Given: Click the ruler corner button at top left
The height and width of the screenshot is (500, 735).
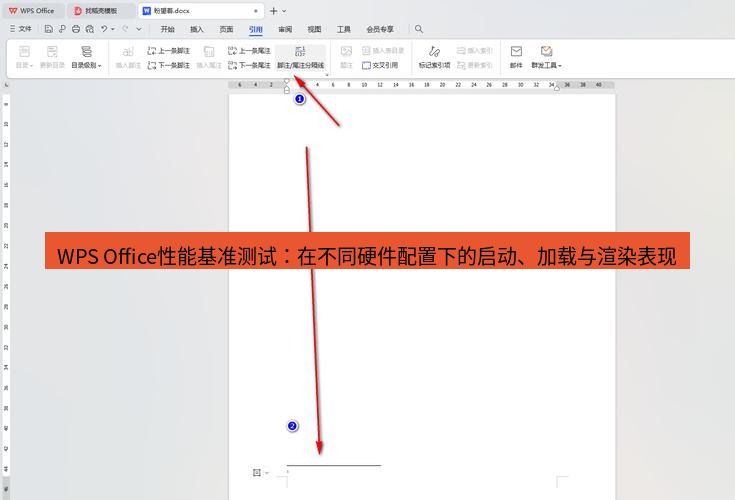Looking at the screenshot, I should (x=6, y=85).
